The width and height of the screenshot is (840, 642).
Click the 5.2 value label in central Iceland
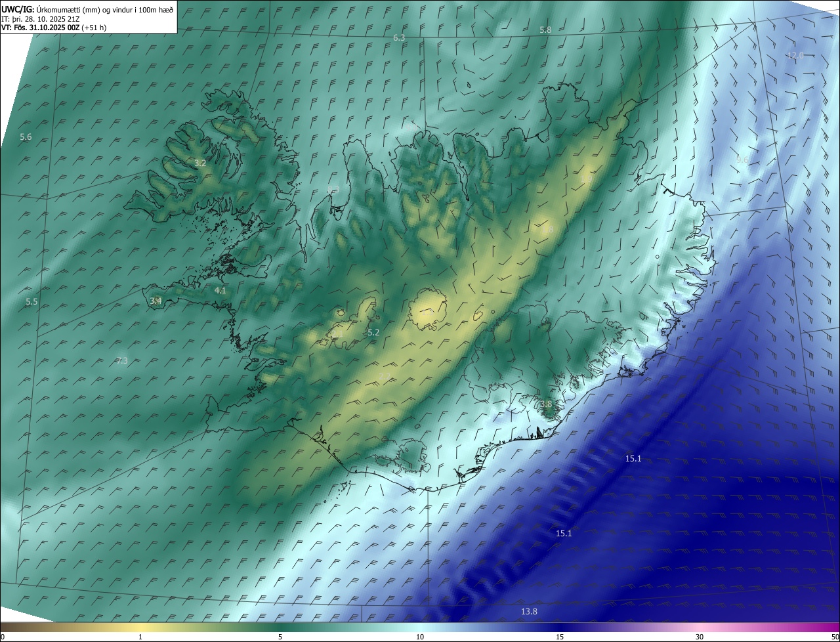[x=373, y=333]
